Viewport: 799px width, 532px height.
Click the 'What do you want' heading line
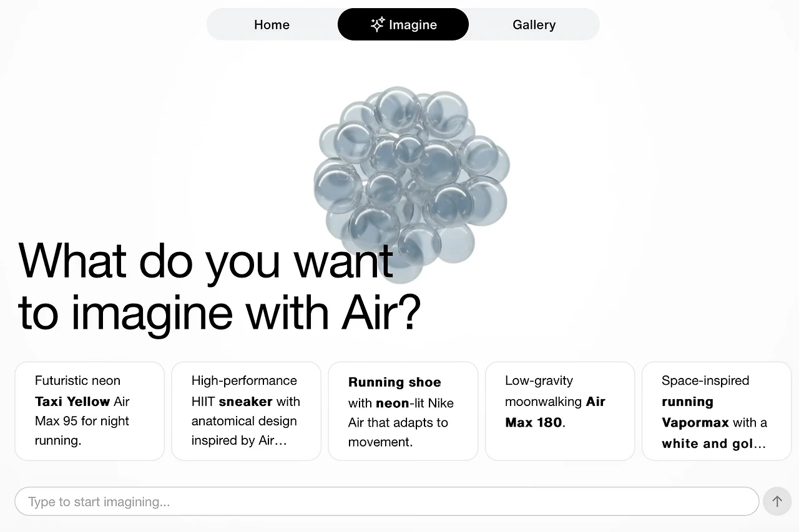[x=206, y=259]
